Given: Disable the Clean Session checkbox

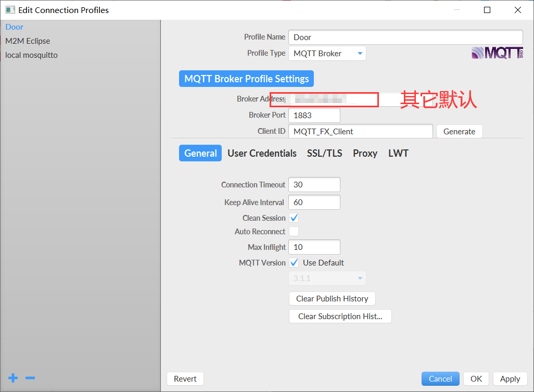Looking at the screenshot, I should pyautogui.click(x=294, y=218).
